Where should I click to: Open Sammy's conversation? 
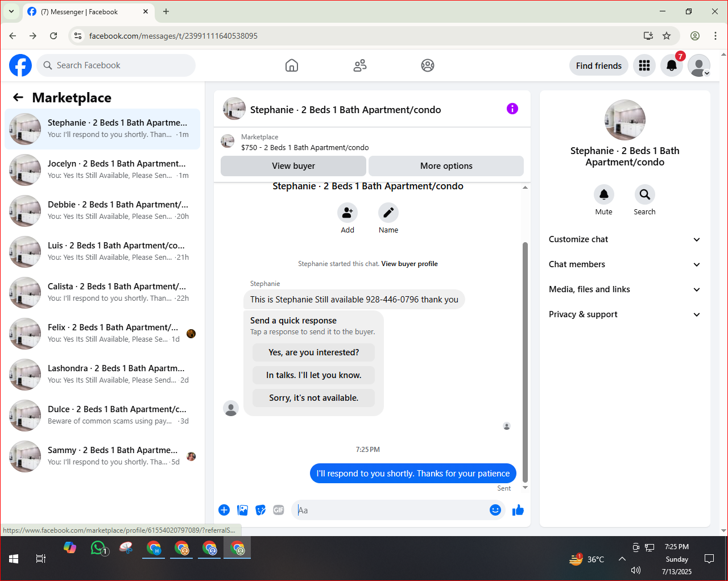click(x=102, y=457)
